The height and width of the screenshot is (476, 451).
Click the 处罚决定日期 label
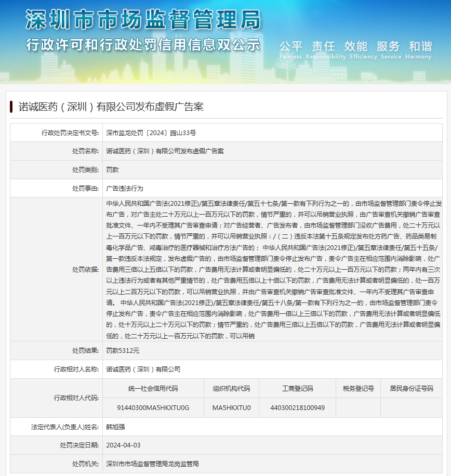79,445
